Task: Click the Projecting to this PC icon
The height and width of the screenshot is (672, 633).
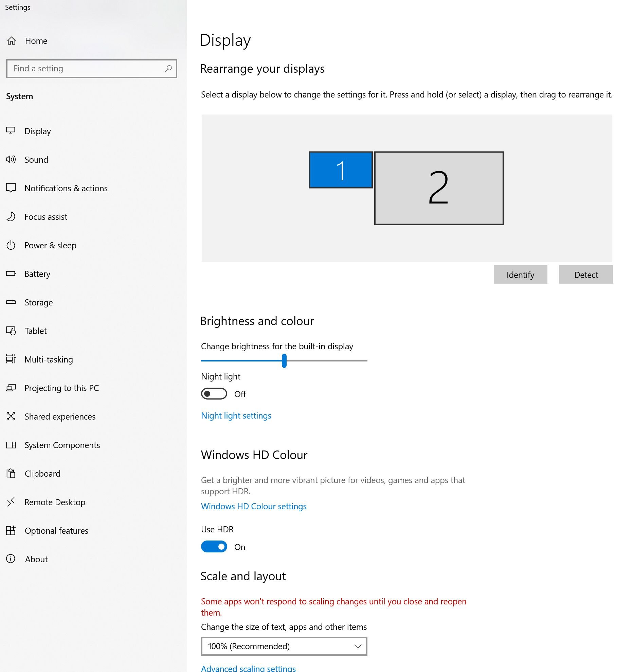Action: (x=11, y=388)
